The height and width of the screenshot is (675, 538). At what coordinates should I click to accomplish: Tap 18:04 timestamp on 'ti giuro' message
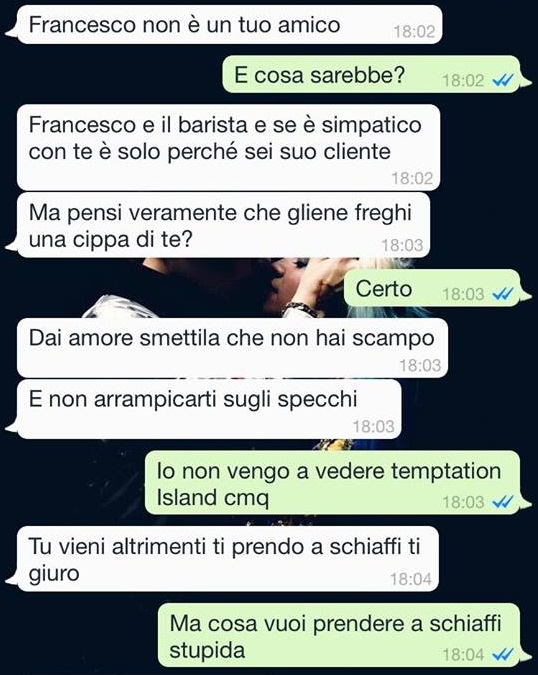[x=411, y=579]
